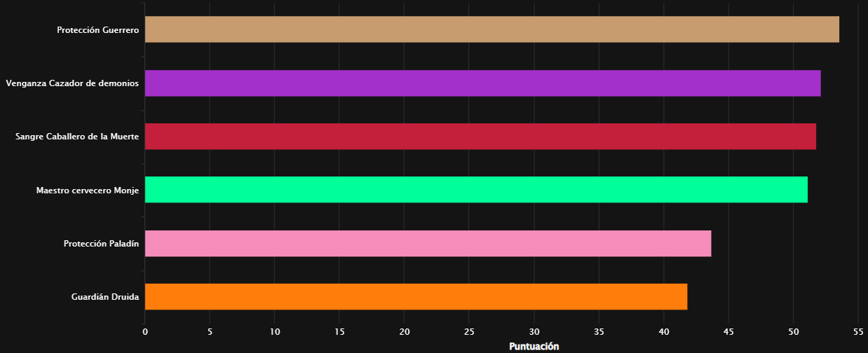Click the "Venganza Cazador de demonios" label
The image size is (868, 353).
(72, 83)
